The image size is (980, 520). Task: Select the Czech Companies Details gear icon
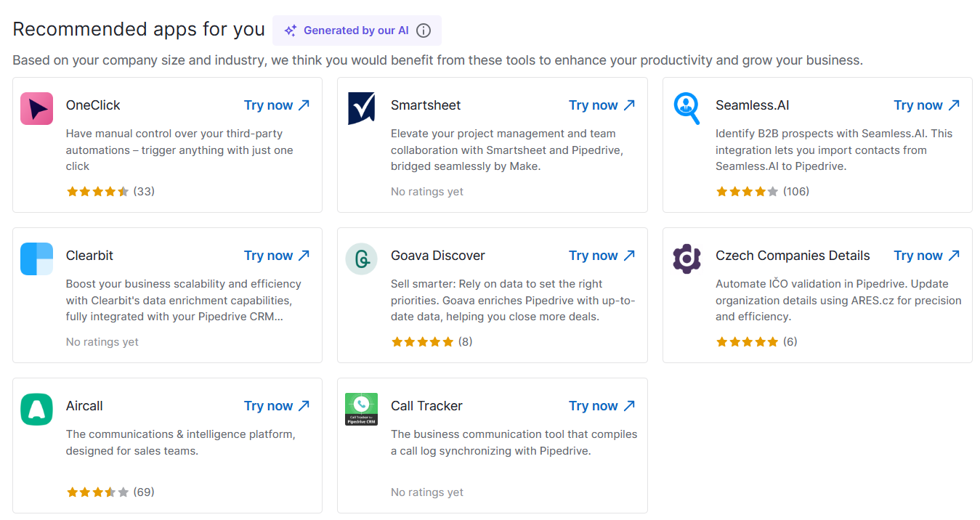[687, 258]
